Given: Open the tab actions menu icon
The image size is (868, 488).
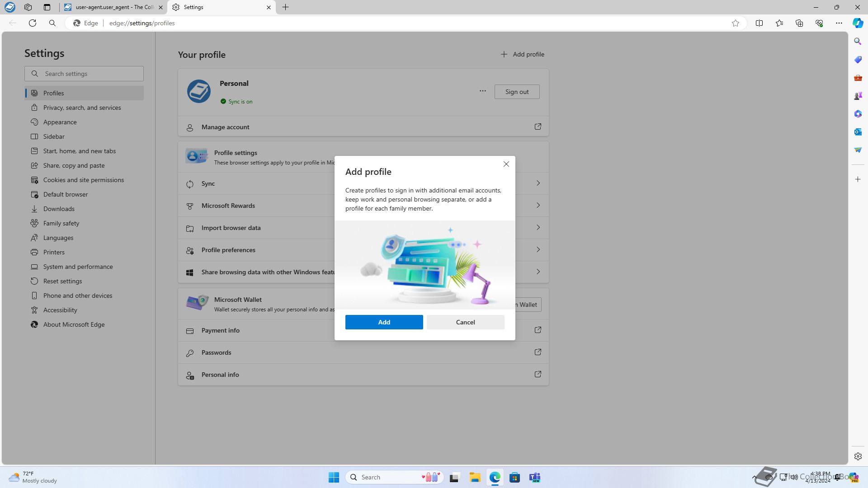Looking at the screenshot, I should click(x=47, y=7).
